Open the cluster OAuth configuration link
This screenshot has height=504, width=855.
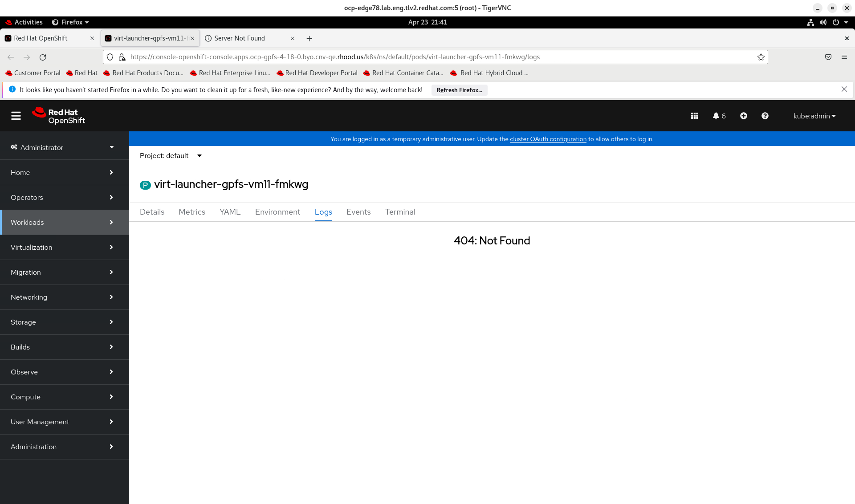click(x=548, y=139)
